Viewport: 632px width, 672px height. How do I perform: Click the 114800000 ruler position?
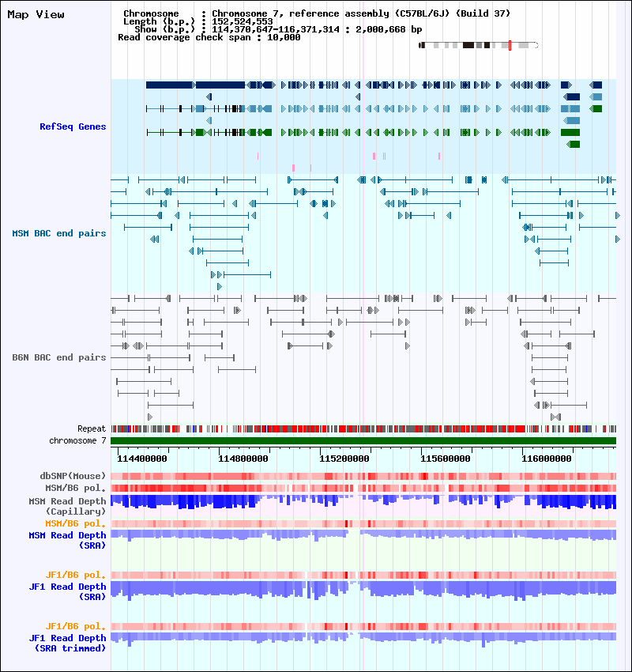[x=243, y=459]
